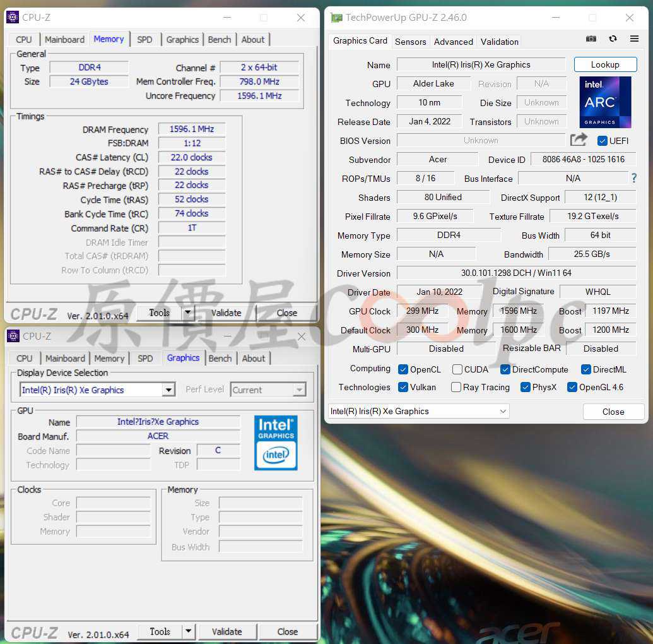
Task: Open Mainboard tab in CPU-Z Memory window
Action: pyautogui.click(x=64, y=40)
